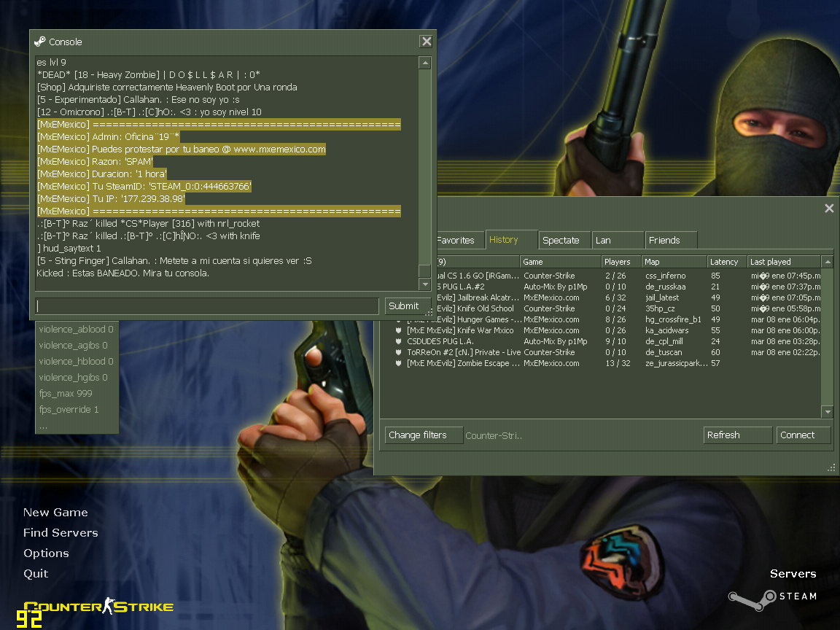This screenshot has width=840, height=630.
Task: Click the console scrollbar thumb
Action: pyautogui.click(x=425, y=271)
